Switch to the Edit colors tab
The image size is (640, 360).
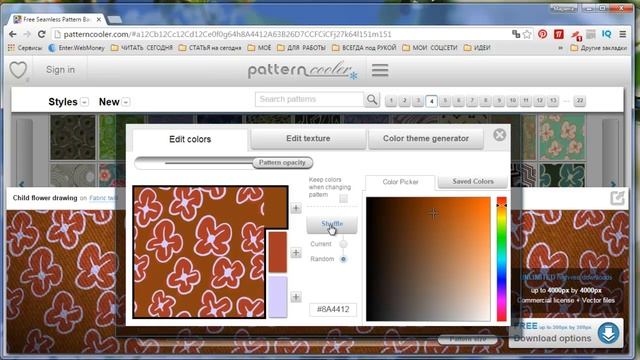190,139
